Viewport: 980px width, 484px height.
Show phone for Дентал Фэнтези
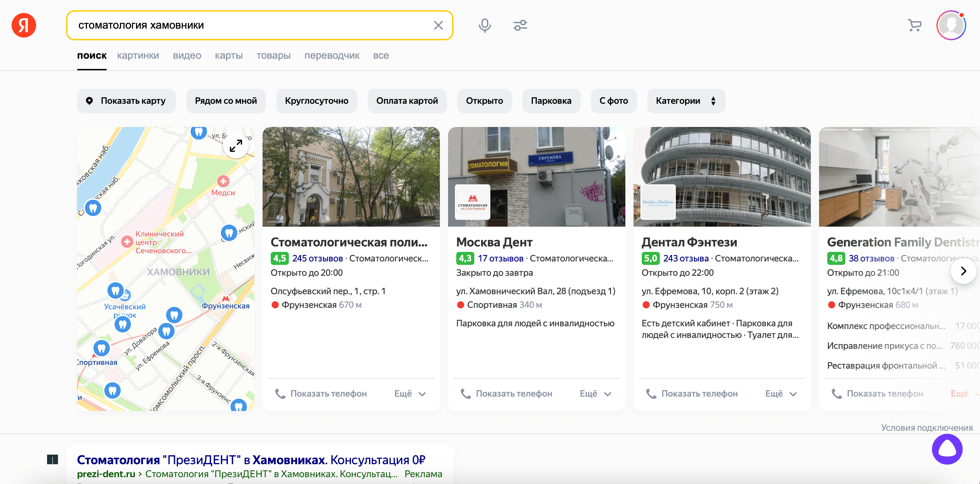pyautogui.click(x=692, y=393)
